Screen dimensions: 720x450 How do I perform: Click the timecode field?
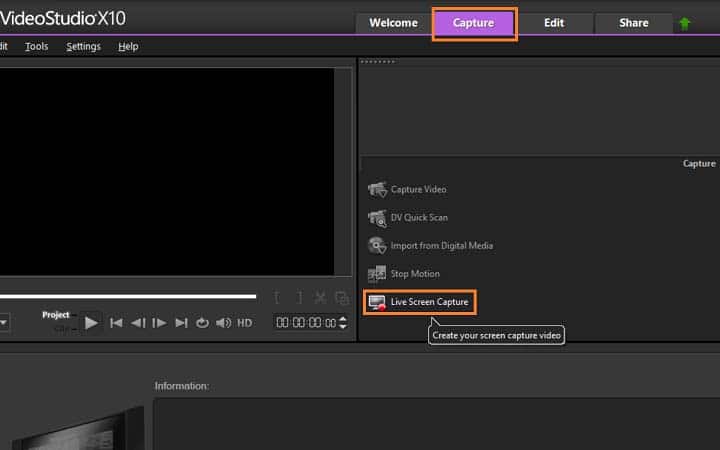point(306,323)
